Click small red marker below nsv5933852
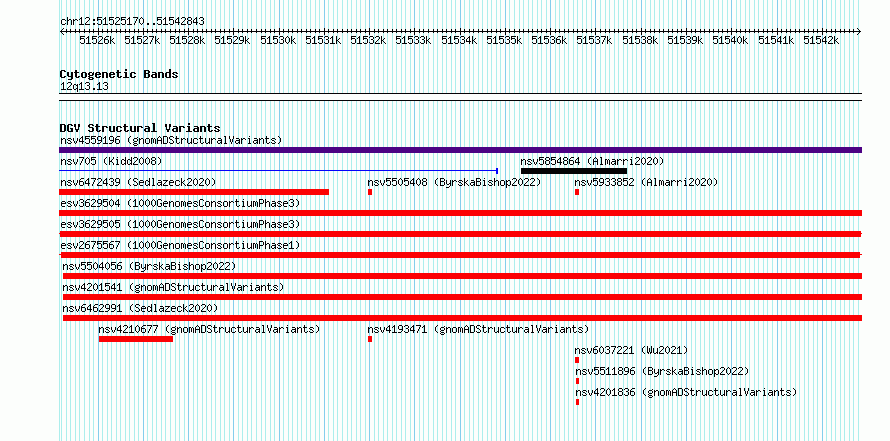This screenshot has width=890, height=441. tap(577, 192)
